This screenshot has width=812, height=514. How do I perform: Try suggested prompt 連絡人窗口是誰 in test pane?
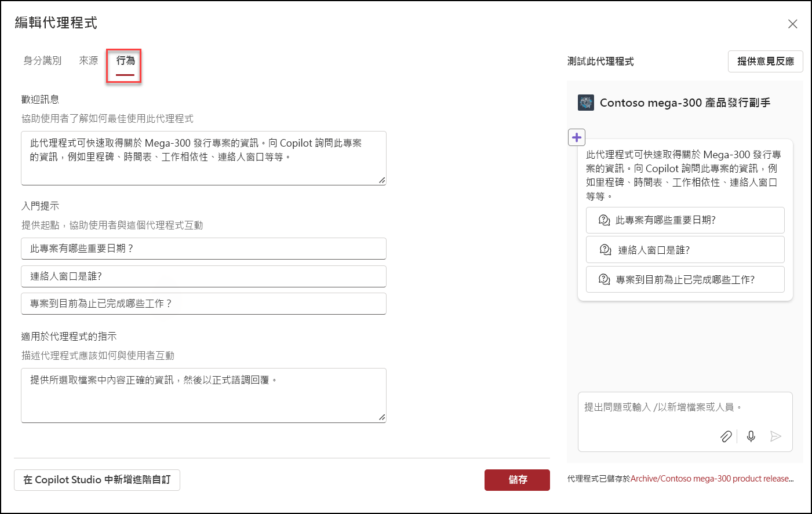coord(685,250)
